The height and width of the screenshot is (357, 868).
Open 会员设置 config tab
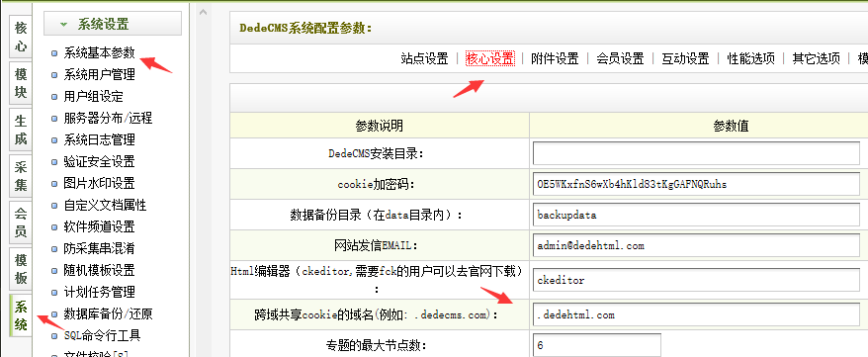(620, 58)
